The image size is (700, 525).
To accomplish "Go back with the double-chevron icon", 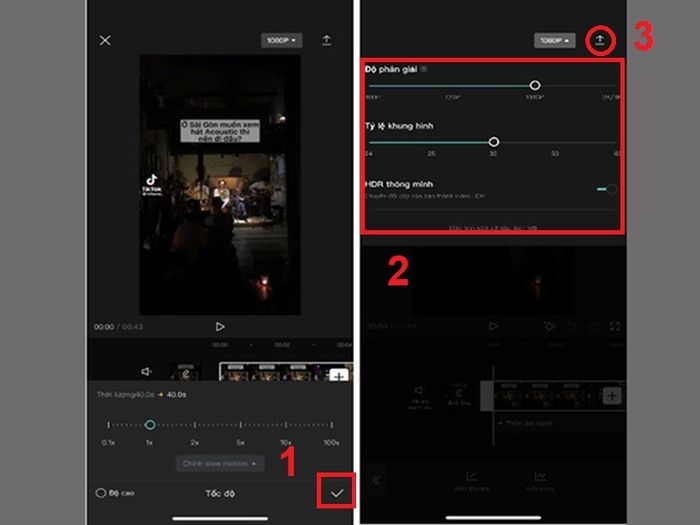I will pos(376,480).
